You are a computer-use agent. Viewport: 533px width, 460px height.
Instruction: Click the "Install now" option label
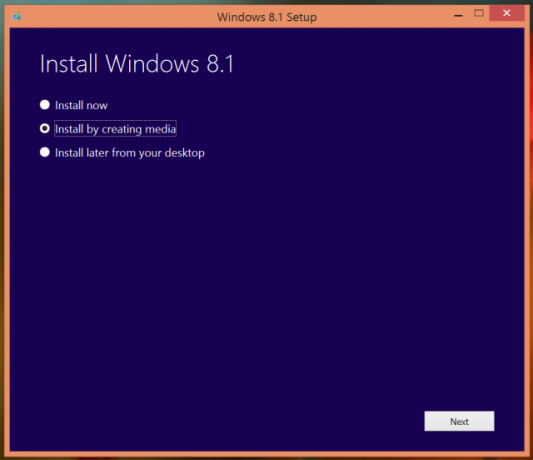[81, 105]
